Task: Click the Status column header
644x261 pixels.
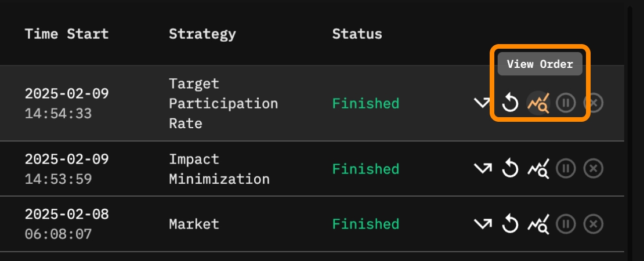Action: 357,34
